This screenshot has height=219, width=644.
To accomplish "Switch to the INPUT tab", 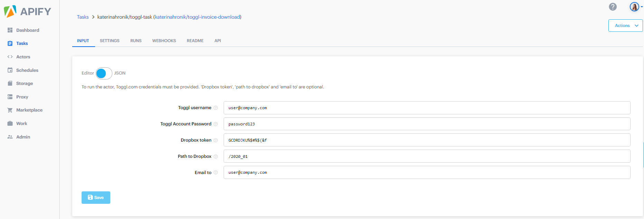I will 83,41.
